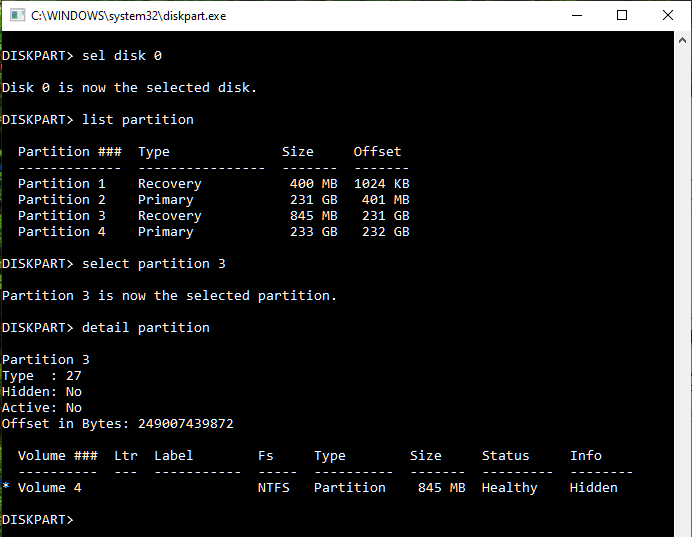The image size is (692, 537).
Task: Click the 'Active: No' line
Action: (42, 407)
